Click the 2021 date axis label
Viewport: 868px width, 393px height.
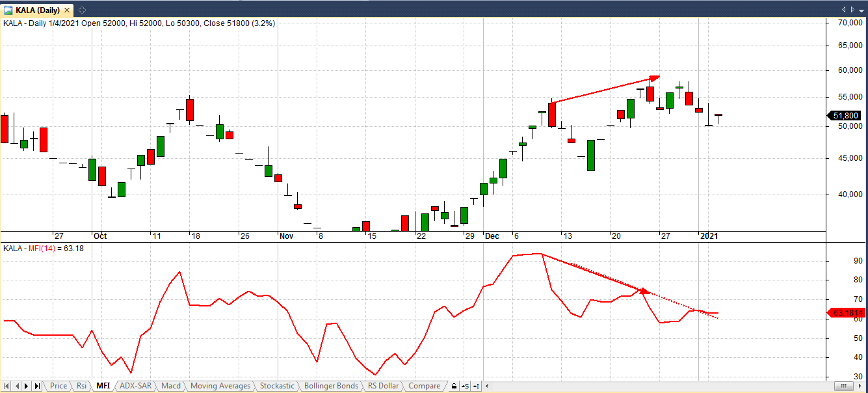tap(709, 236)
